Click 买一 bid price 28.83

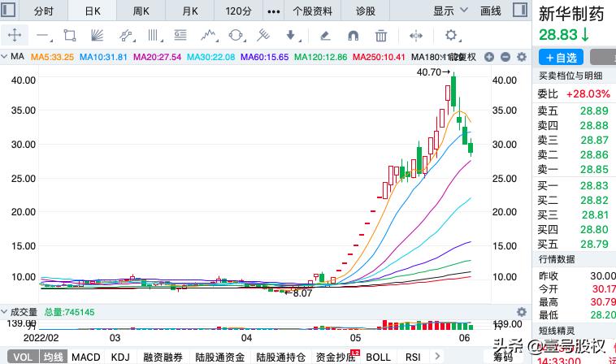(x=594, y=185)
